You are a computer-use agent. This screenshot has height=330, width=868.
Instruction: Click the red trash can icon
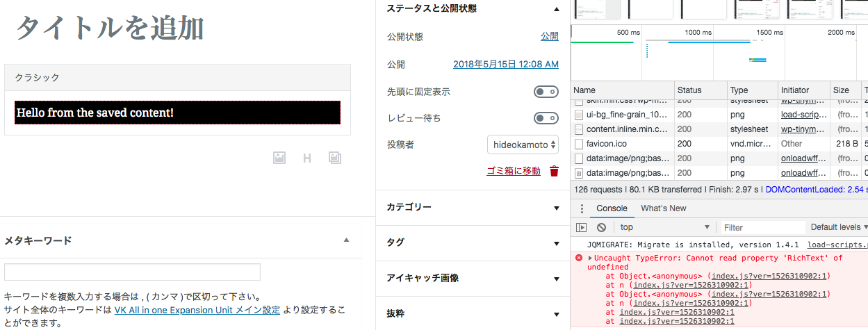pos(554,171)
